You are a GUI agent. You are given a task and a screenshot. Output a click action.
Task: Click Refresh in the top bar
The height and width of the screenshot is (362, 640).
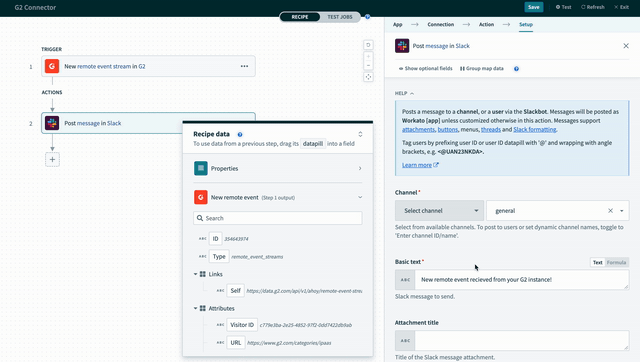pos(593,7)
